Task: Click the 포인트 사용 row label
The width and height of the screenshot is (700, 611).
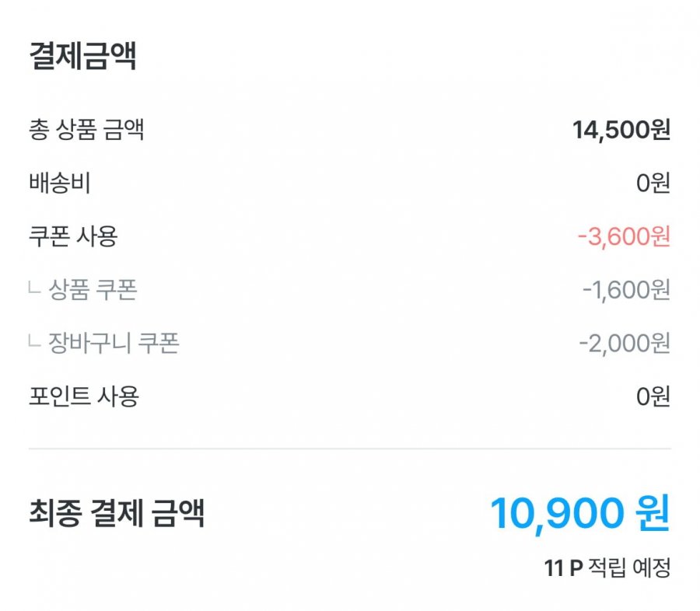Action: 83,396
